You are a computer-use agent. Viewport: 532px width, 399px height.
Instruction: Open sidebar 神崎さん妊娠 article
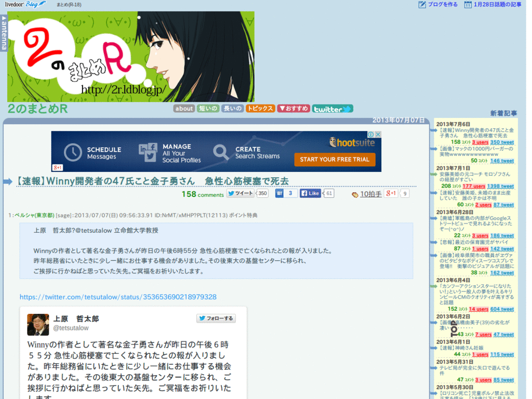(461, 348)
